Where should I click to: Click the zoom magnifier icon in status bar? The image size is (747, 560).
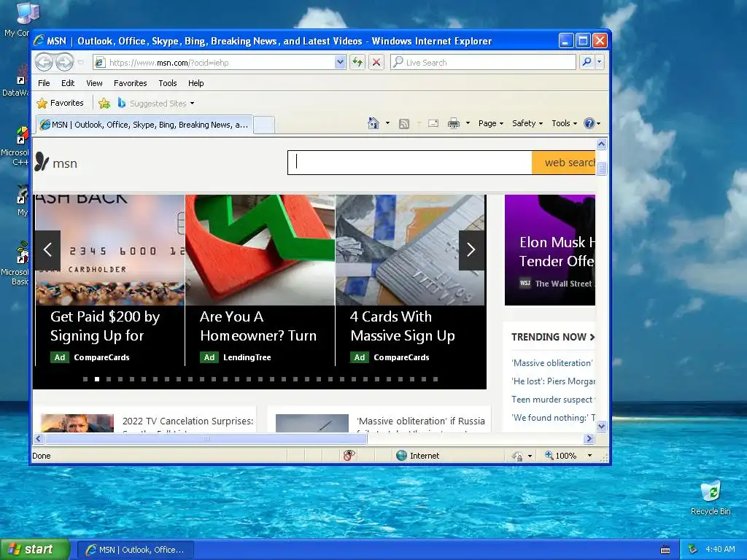[x=549, y=456]
